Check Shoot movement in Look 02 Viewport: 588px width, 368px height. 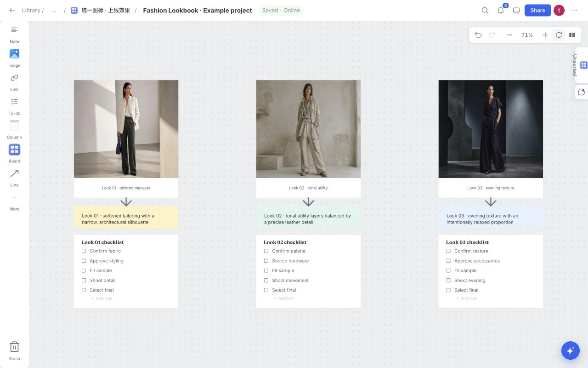(266, 280)
